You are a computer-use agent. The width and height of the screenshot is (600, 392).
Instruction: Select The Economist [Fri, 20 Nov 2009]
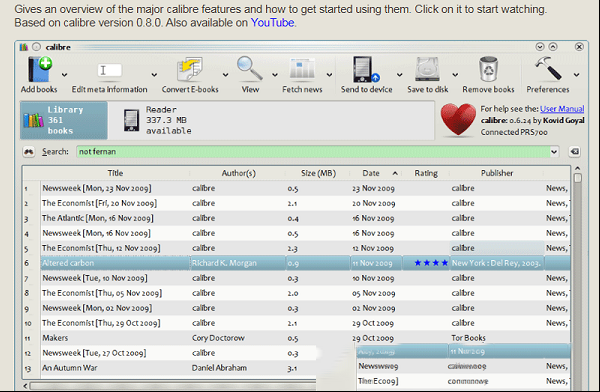[x=99, y=203]
